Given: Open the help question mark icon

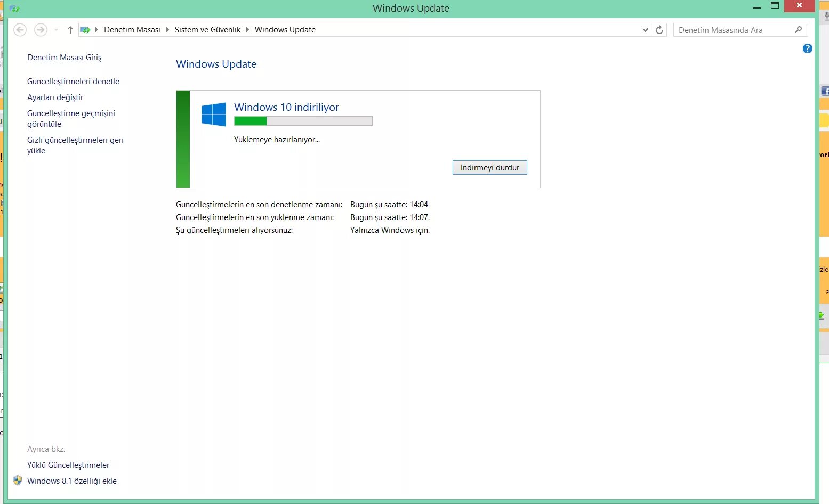Looking at the screenshot, I should 808,48.
